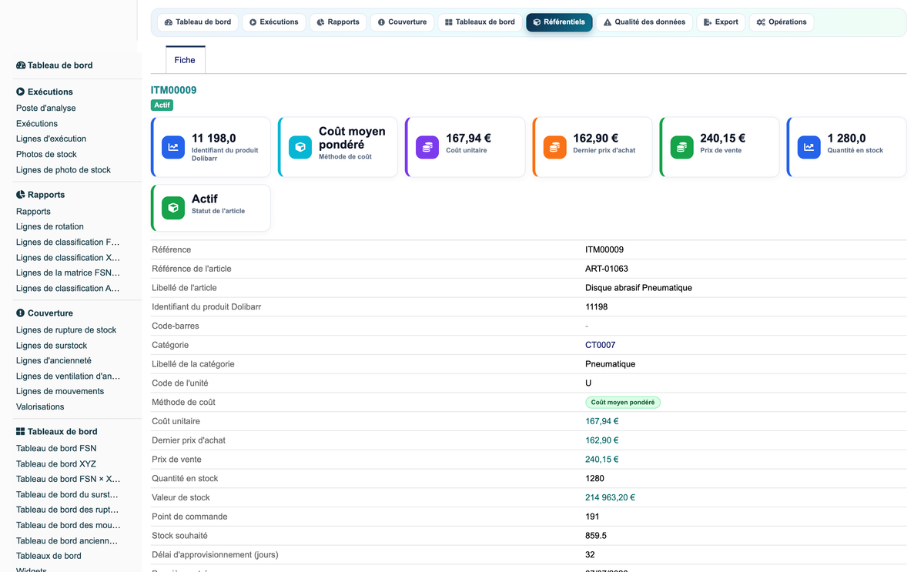Viewport: 924px width, 572px height.
Task: Click the export icon in Export menu button
Action: (x=708, y=22)
